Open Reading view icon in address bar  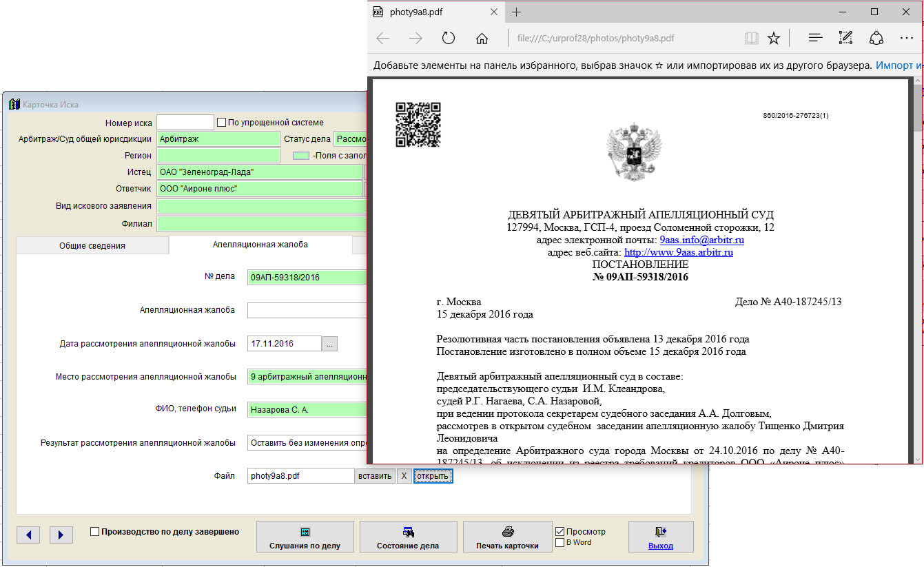coord(751,38)
